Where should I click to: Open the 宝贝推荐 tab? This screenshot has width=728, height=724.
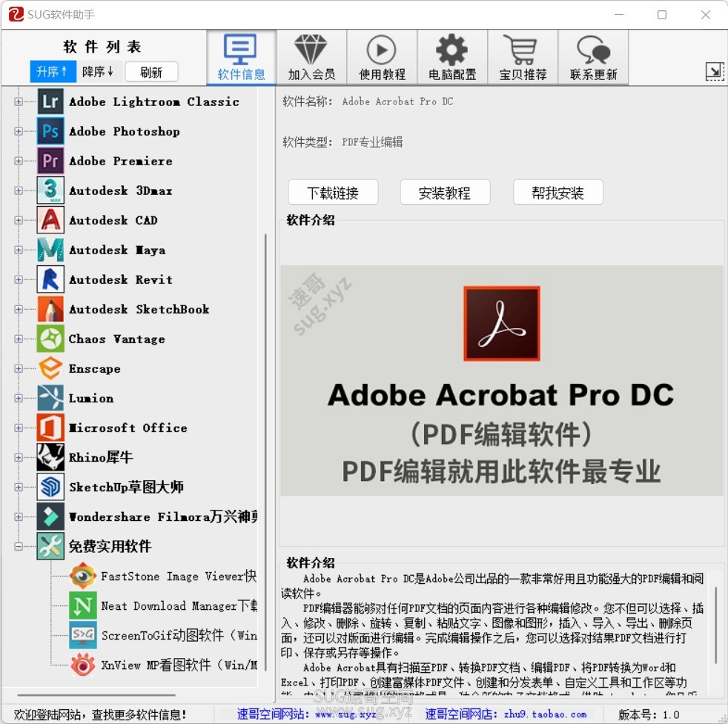coord(523,57)
